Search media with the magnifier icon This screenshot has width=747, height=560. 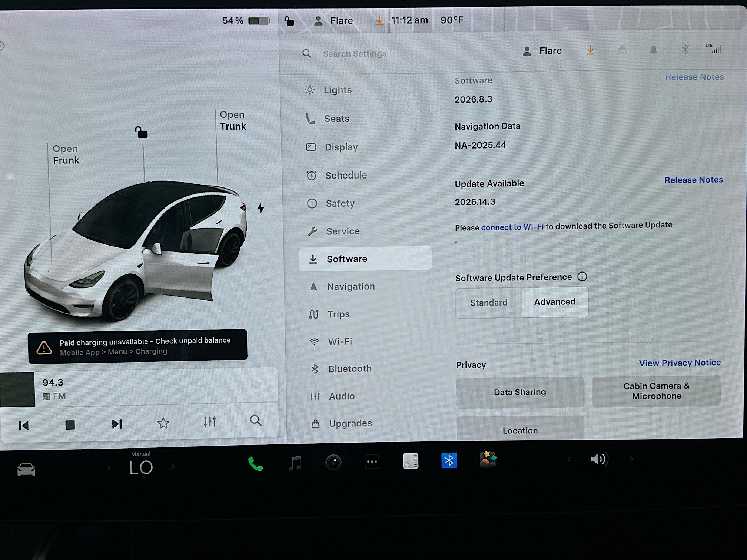(256, 420)
